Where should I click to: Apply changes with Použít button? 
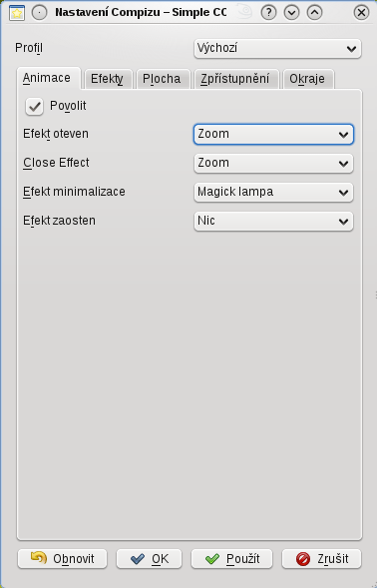coord(231,559)
